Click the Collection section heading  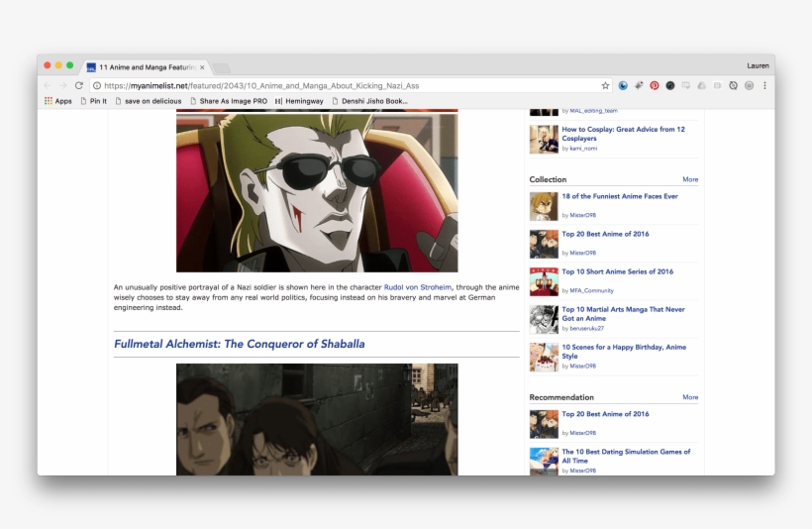(548, 179)
